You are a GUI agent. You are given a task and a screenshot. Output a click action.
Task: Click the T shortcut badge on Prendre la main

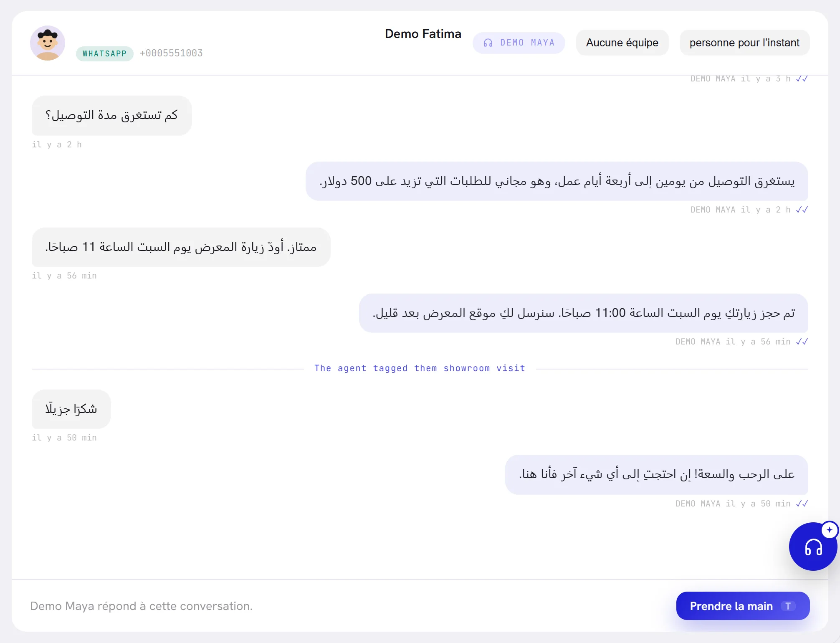pyautogui.click(x=788, y=606)
